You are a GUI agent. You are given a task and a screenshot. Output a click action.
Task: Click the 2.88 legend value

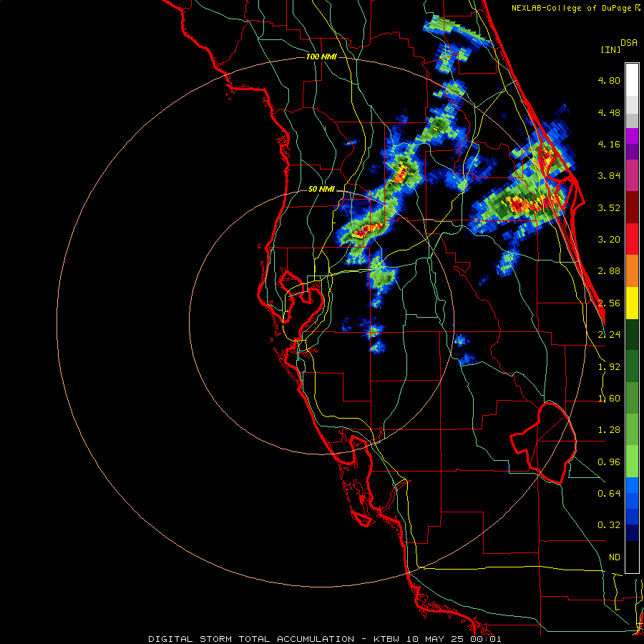[x=609, y=271]
